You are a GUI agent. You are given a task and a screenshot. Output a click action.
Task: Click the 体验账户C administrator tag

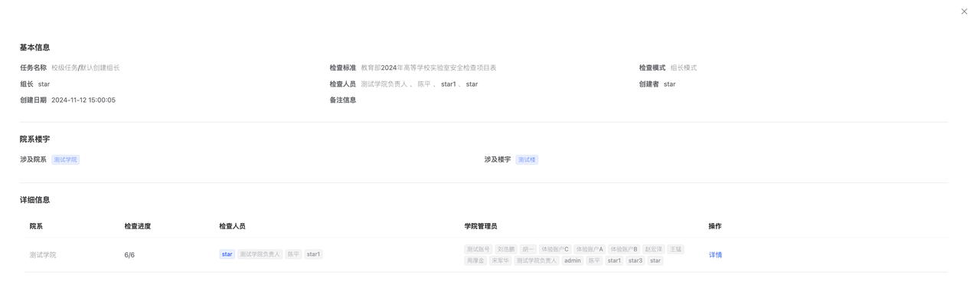tap(555, 249)
